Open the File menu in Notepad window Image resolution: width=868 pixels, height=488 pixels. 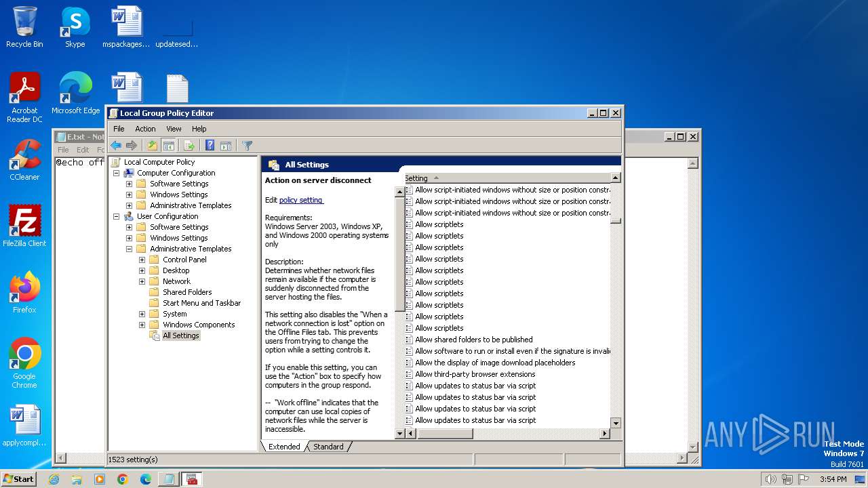63,150
